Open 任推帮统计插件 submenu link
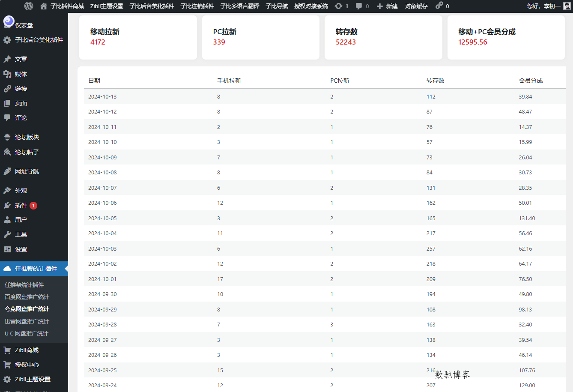The height and width of the screenshot is (392, 573). (24, 285)
